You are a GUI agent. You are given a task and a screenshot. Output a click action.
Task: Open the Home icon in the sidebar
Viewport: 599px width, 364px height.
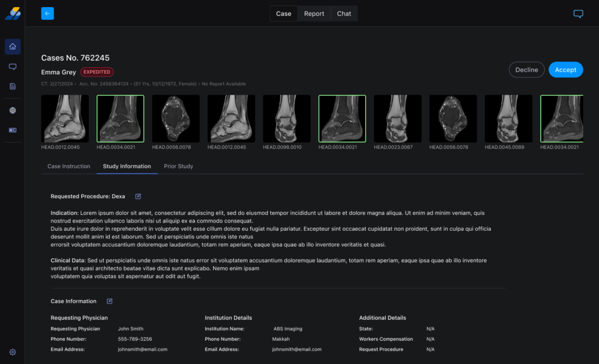[x=12, y=47]
